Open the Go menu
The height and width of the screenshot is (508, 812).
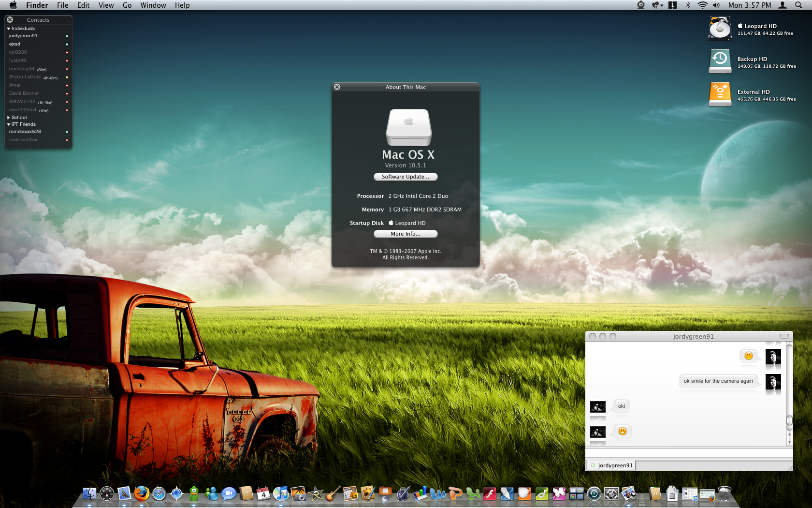click(x=127, y=5)
